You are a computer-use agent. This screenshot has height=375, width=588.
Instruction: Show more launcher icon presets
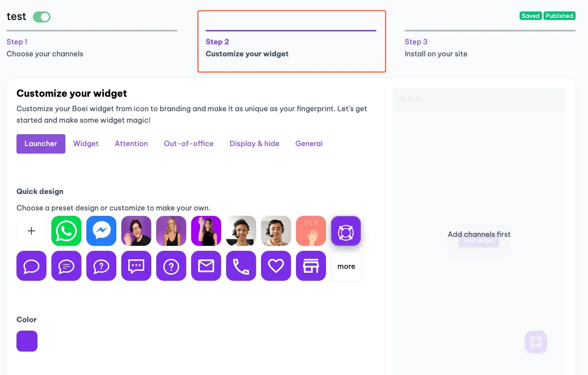(346, 266)
